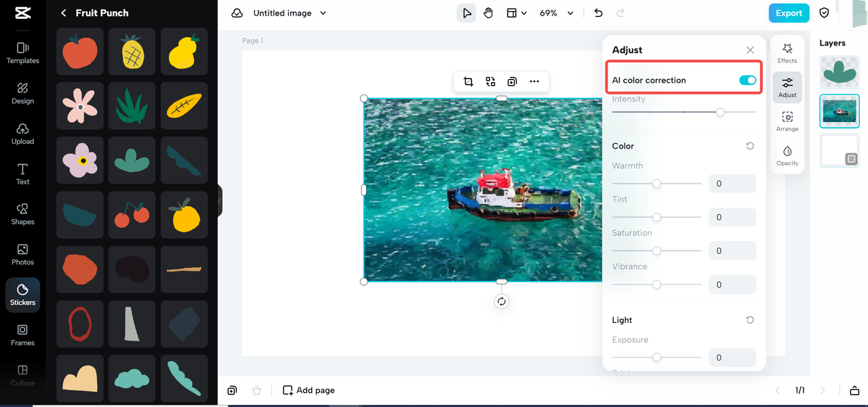Undo the last action
868x407 pixels.
598,13
